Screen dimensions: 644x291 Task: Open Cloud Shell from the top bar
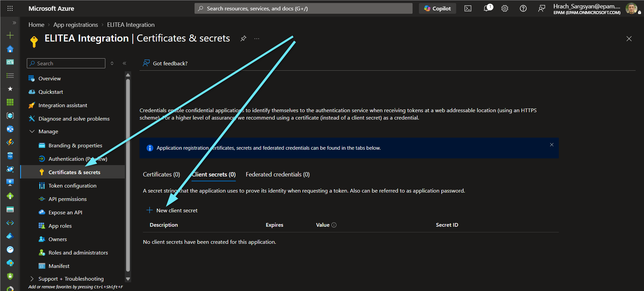[468, 8]
